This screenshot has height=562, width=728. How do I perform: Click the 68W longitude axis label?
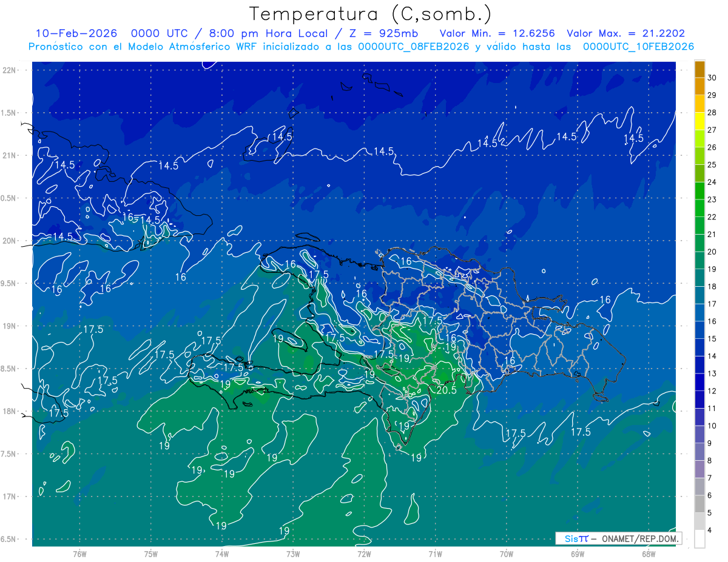(649, 554)
